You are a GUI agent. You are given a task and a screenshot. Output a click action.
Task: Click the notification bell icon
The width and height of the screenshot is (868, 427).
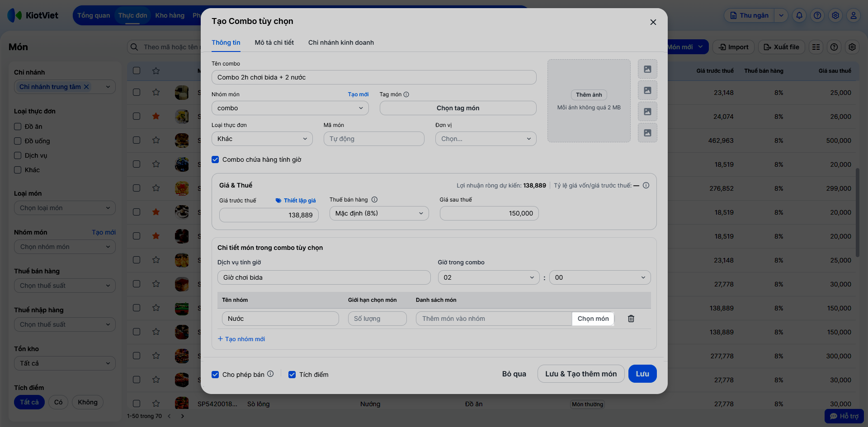799,15
